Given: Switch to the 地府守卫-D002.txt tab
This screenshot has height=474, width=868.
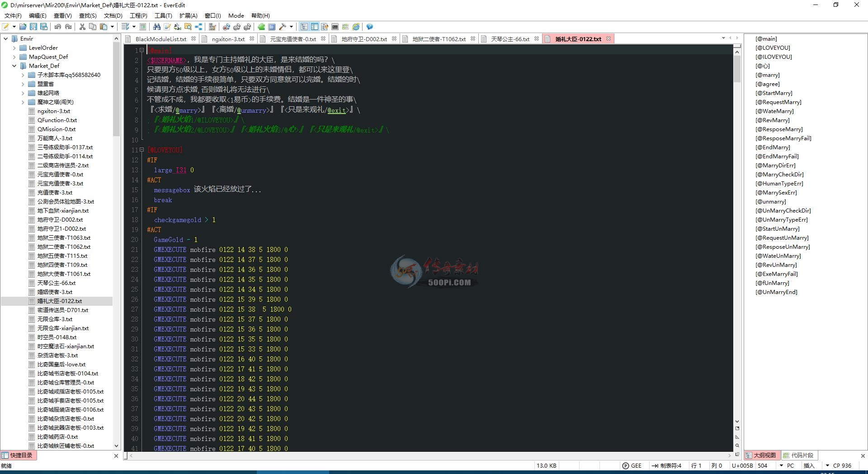Looking at the screenshot, I should [x=364, y=39].
